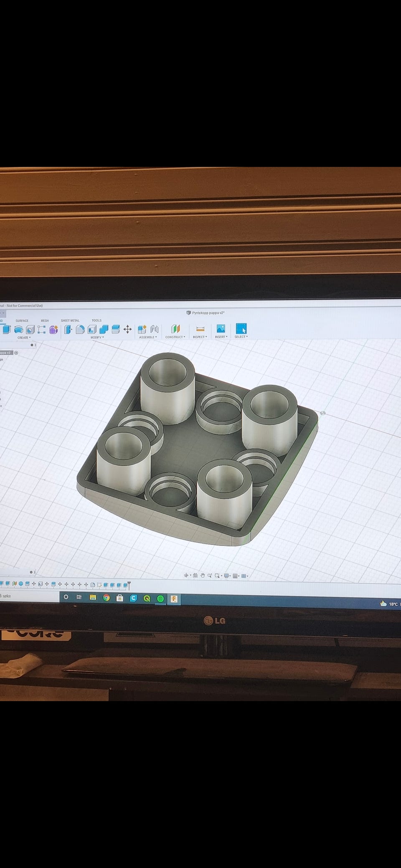Select the Press Pull tool

click(68, 329)
